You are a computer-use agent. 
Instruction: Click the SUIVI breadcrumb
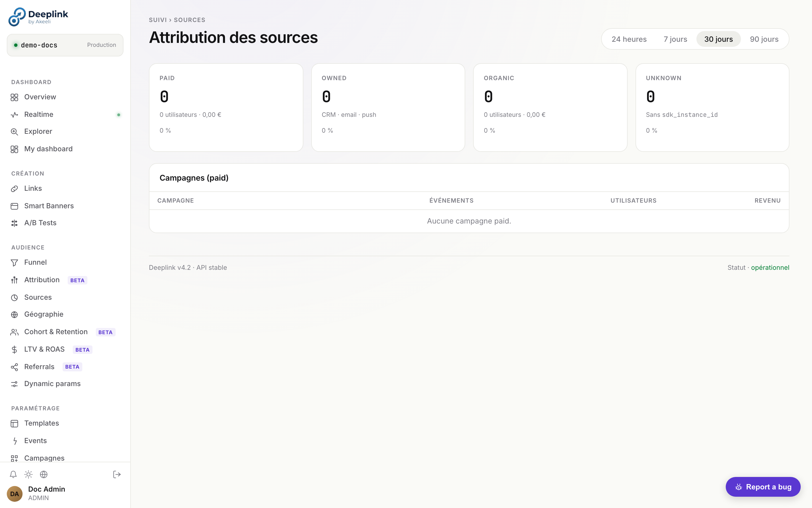[158, 20]
